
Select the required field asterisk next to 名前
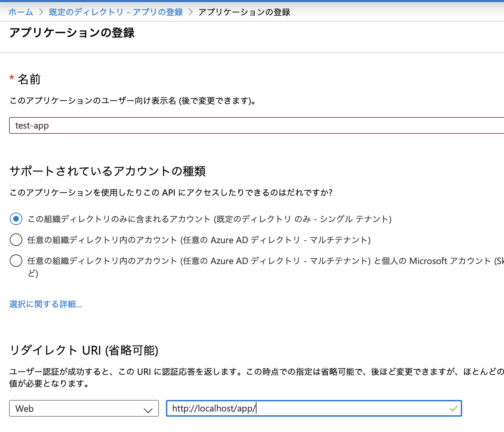pos(12,77)
